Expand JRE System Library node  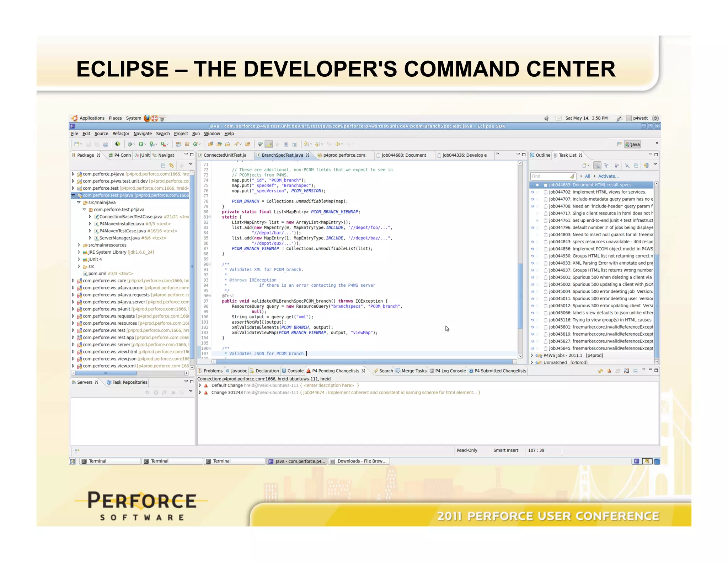point(79,252)
